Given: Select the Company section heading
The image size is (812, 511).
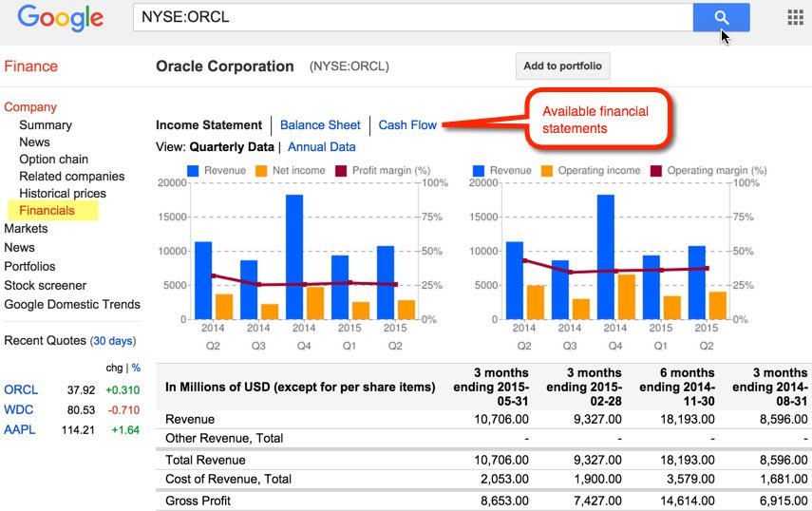Looking at the screenshot, I should pyautogui.click(x=30, y=107).
